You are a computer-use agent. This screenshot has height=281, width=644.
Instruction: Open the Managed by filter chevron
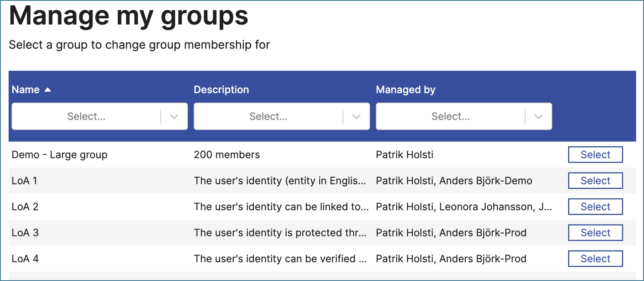click(538, 116)
